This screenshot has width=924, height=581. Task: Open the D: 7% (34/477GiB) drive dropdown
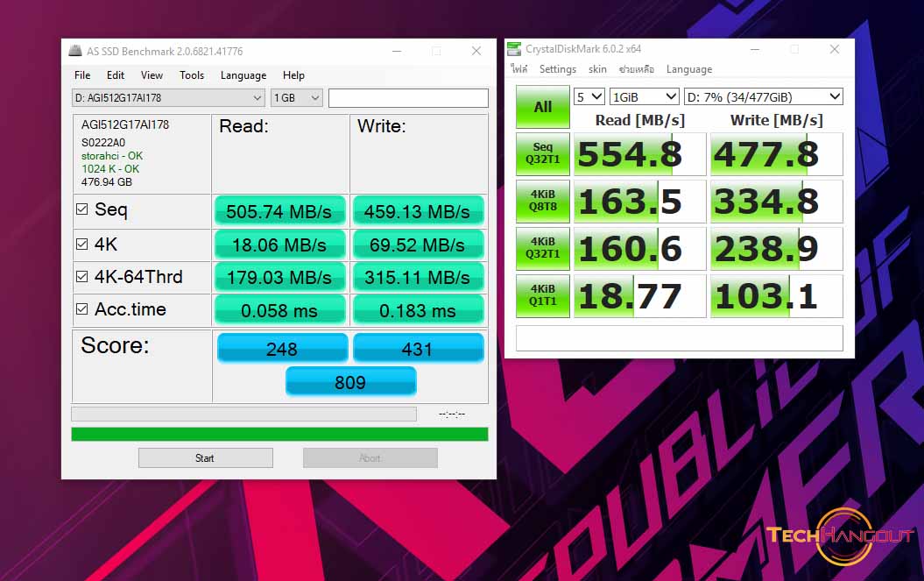coord(763,96)
